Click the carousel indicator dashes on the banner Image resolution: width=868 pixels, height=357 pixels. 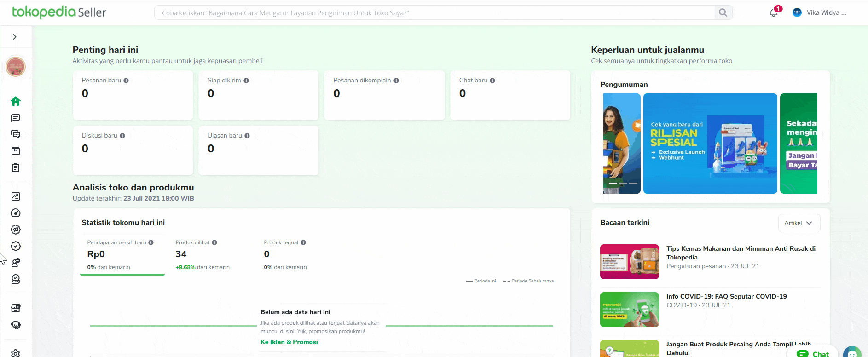pyautogui.click(x=623, y=183)
